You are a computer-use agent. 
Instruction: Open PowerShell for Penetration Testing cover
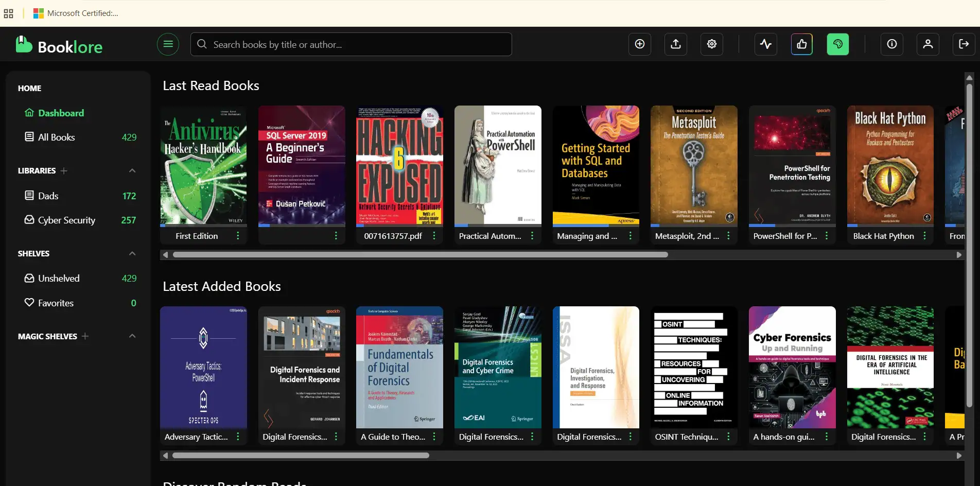click(x=792, y=166)
